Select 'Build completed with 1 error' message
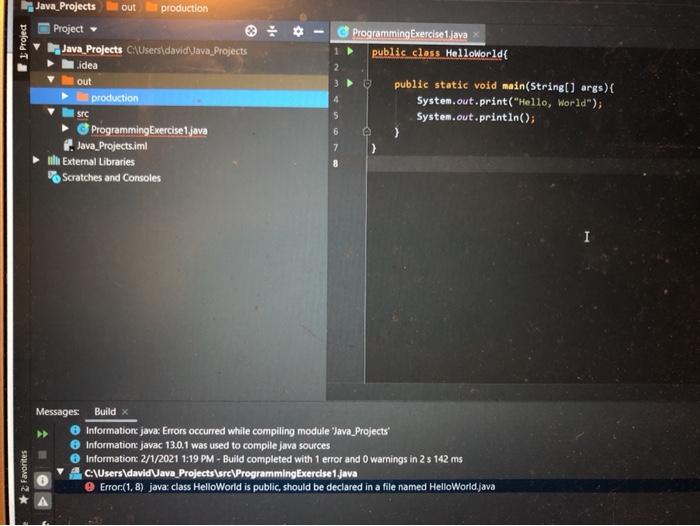This screenshot has width=700, height=526. pyautogui.click(x=274, y=459)
